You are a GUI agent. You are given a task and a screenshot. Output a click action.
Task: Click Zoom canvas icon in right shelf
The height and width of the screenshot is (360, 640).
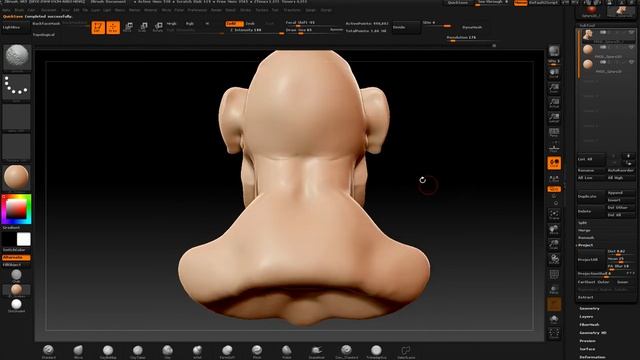coord(554,88)
